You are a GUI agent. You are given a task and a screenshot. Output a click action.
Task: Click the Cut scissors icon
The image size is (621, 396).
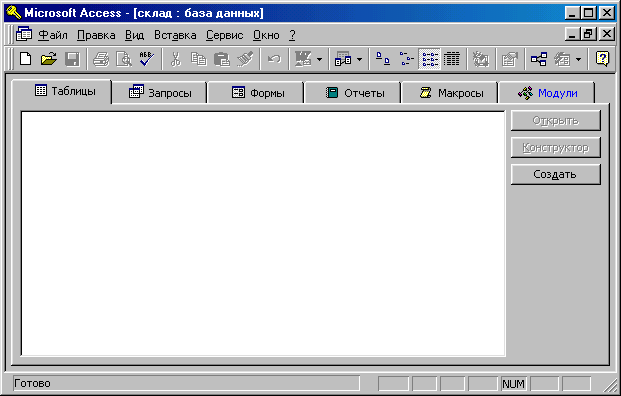coord(175,59)
